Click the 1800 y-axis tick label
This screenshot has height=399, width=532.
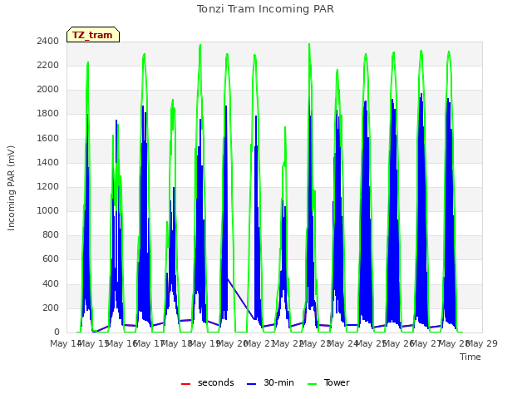tap(48, 113)
